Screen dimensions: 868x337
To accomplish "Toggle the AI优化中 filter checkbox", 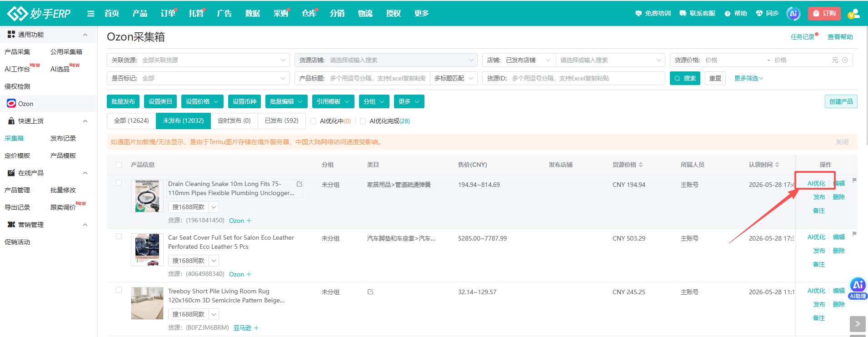I will (313, 121).
